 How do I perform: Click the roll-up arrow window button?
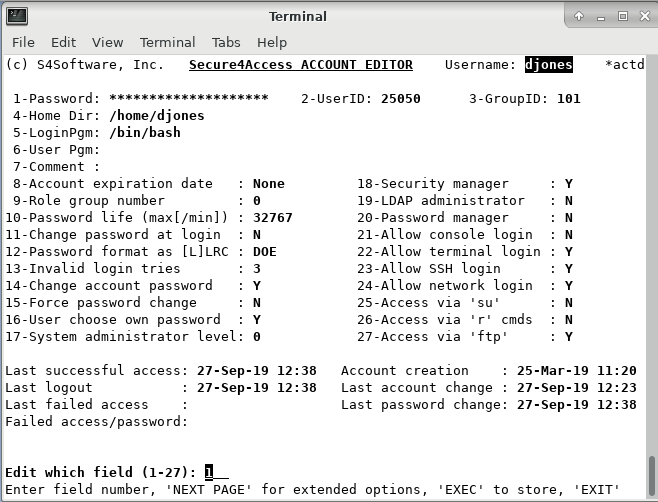point(579,16)
